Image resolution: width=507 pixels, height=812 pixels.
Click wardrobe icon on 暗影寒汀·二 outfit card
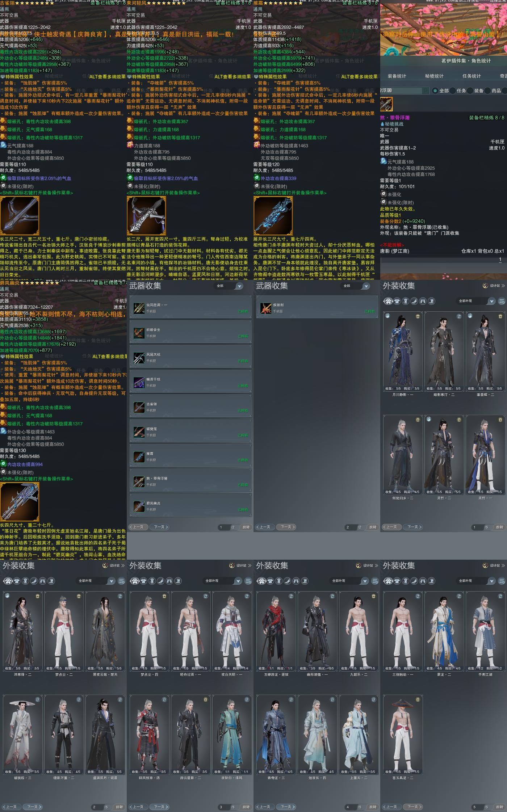459,316
